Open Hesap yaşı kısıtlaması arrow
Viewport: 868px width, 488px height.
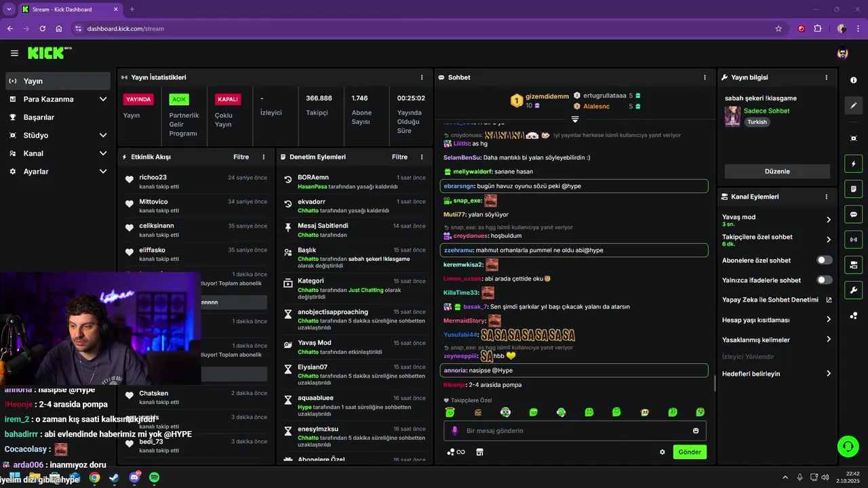[829, 320]
